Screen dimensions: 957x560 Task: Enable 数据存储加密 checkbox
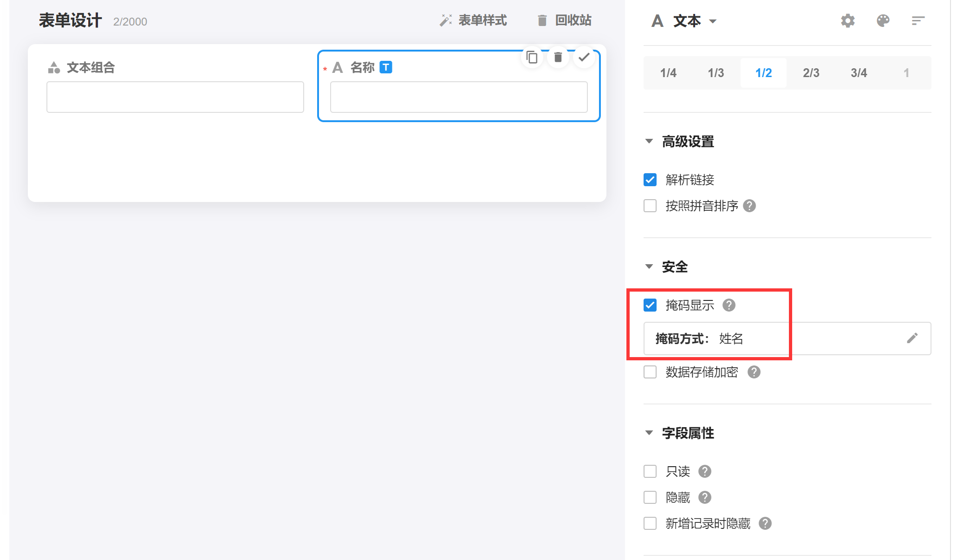pos(650,372)
